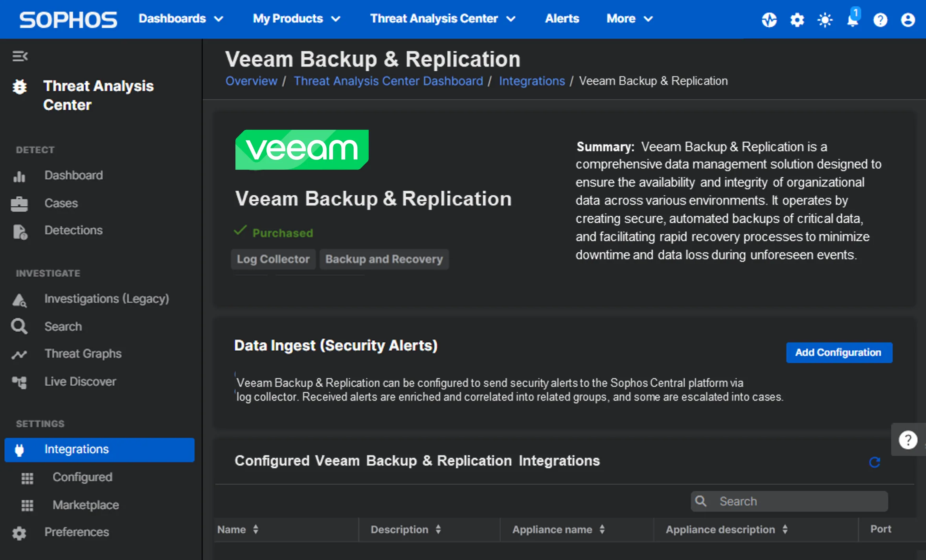Screen dimensions: 926x560
Task: Open the floating help widget button
Action: pos(908,440)
